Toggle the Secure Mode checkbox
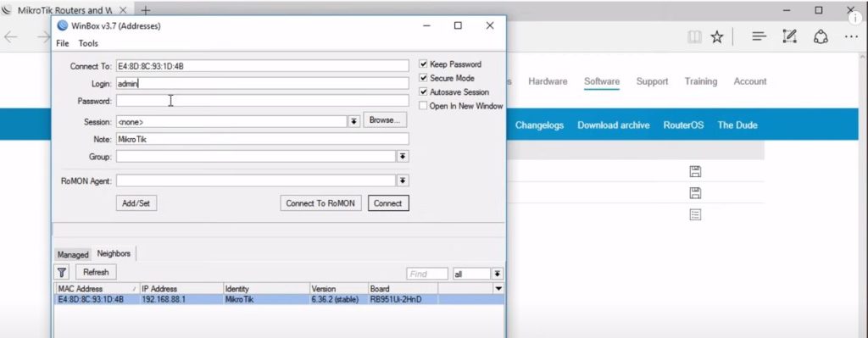This screenshot has width=868, height=338. [x=424, y=78]
